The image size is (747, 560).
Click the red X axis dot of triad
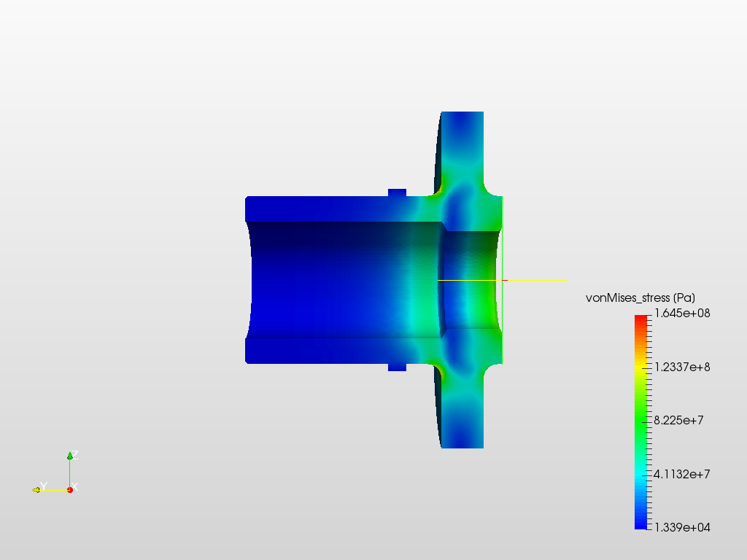coord(70,490)
